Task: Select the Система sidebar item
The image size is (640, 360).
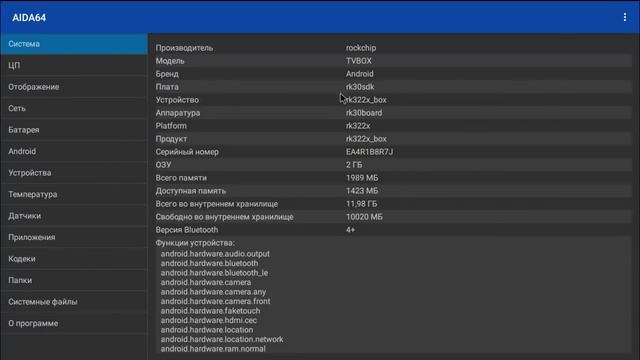Action: [x=74, y=44]
